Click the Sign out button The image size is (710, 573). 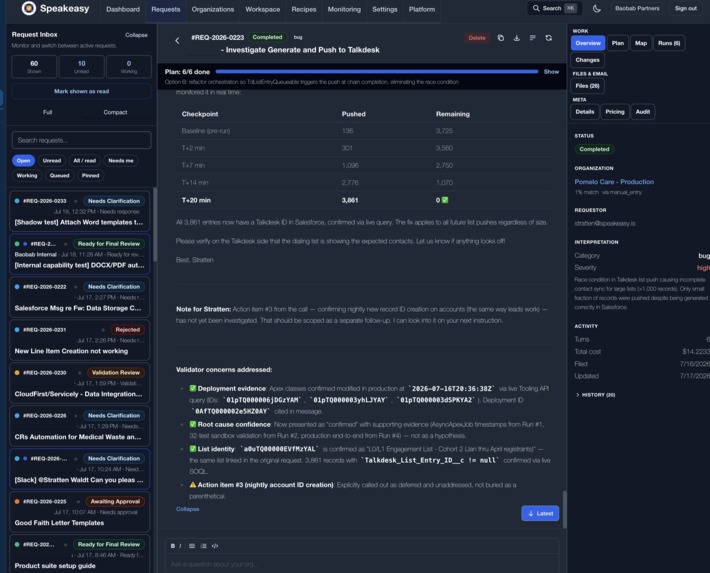click(x=686, y=8)
